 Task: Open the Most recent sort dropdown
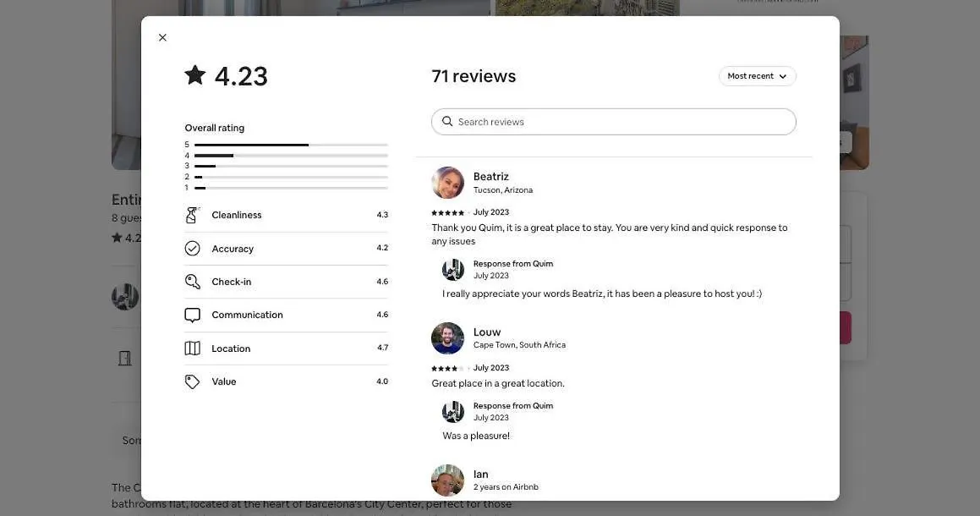pos(757,75)
